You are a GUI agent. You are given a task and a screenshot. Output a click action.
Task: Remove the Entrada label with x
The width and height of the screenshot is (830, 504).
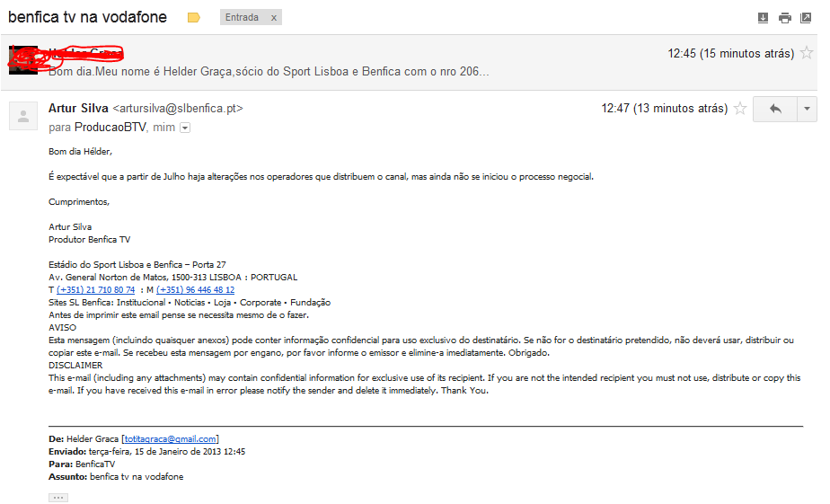(x=273, y=18)
